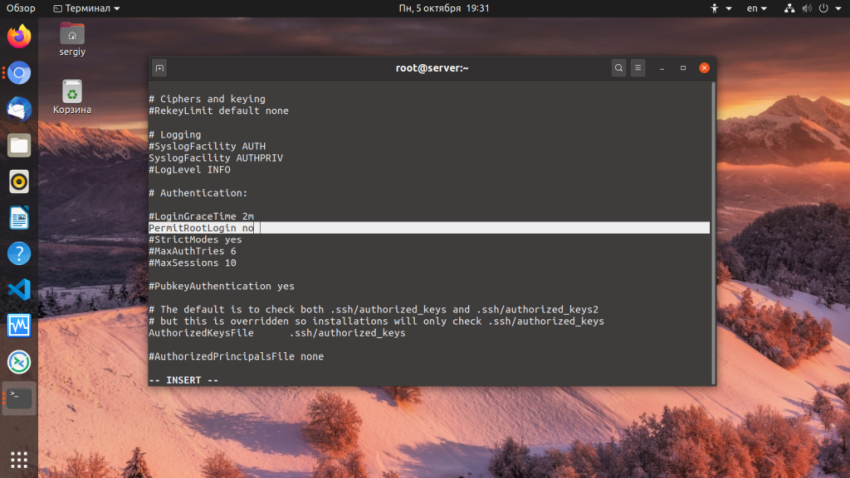Click the #MaxSessions 10 line

pos(192,263)
